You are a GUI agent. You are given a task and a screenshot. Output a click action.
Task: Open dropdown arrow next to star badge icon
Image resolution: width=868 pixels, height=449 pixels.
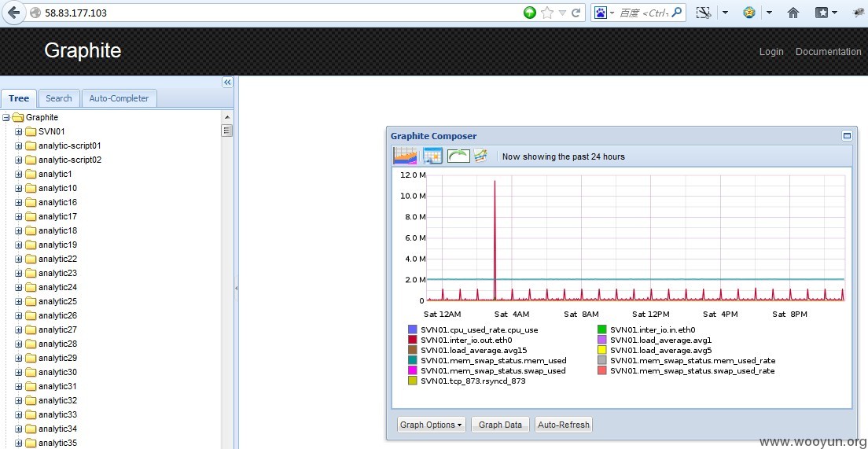[x=770, y=13]
